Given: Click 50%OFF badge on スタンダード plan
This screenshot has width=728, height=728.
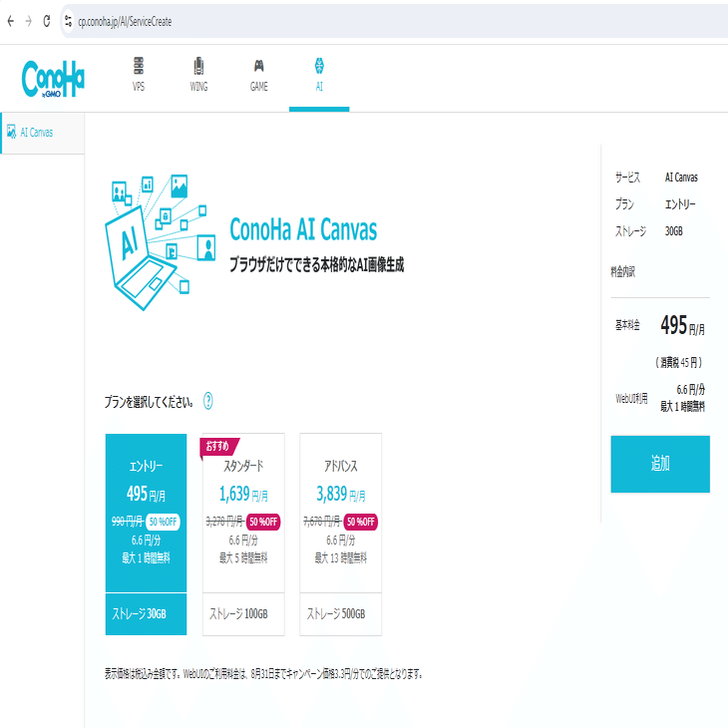Looking at the screenshot, I should click(263, 522).
